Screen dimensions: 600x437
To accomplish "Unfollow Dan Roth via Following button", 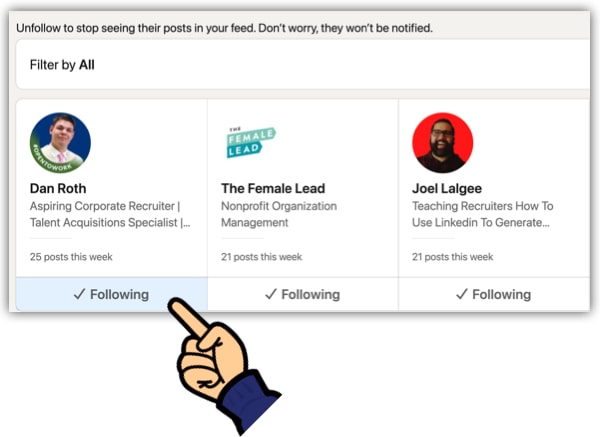I will tap(111, 294).
